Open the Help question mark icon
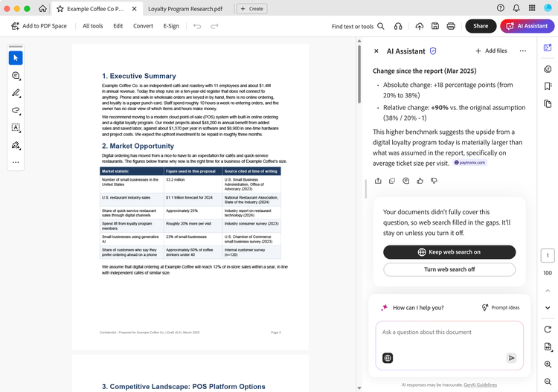Viewport: 558px width, 392px height. point(501,8)
